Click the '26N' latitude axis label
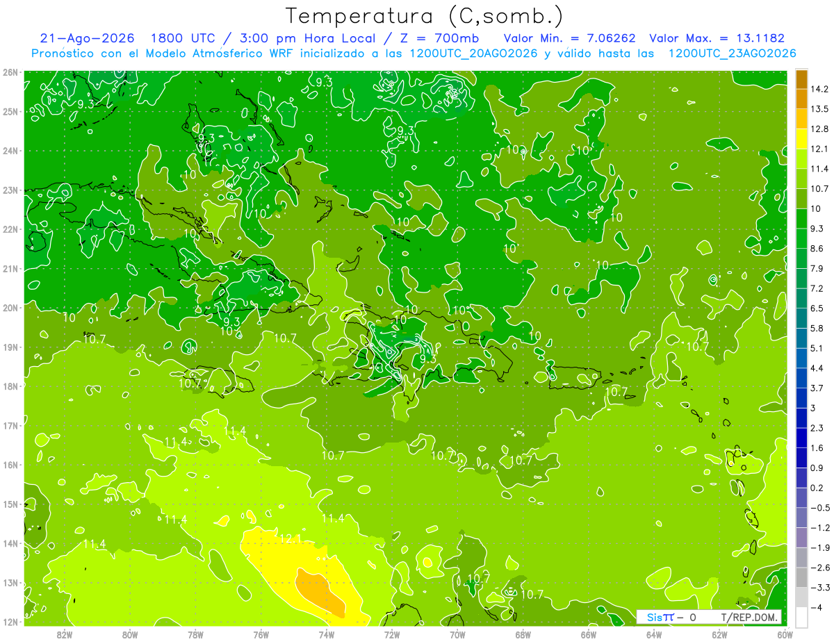Screen dimensions: 834x644 (10, 72)
